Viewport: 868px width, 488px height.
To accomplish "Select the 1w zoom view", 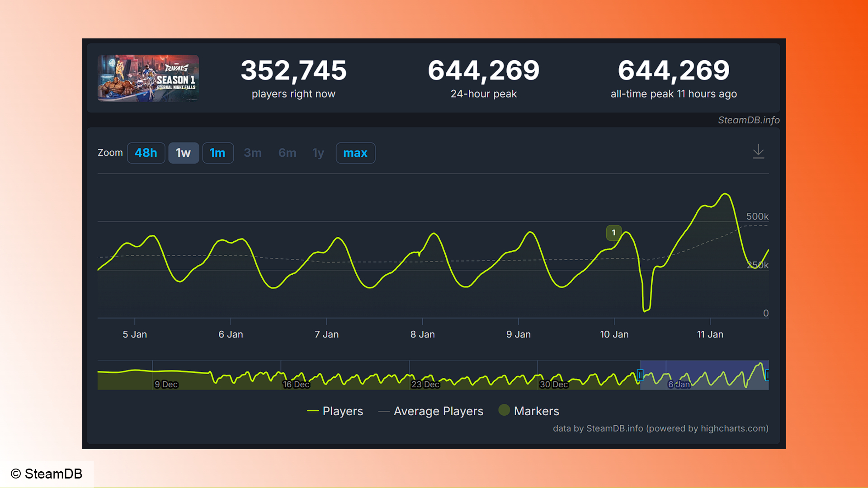I will click(x=184, y=153).
